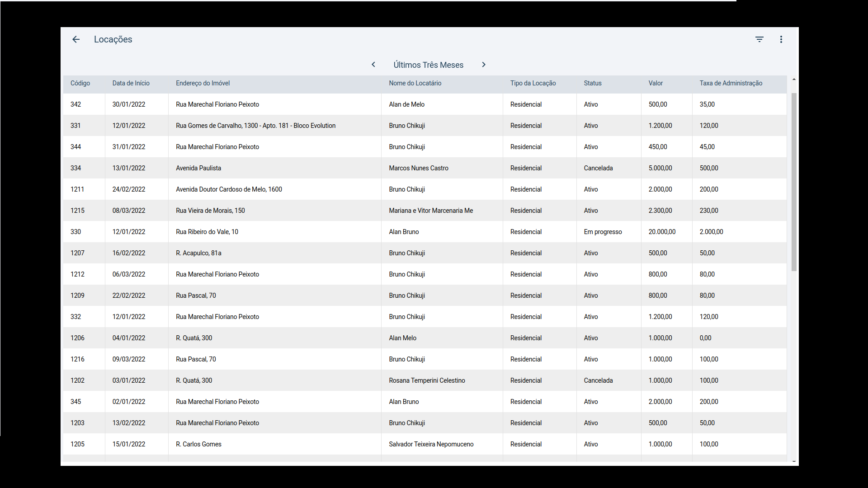
Task: Select Marcos Nunes Castro tenant name
Action: pyautogui.click(x=419, y=168)
